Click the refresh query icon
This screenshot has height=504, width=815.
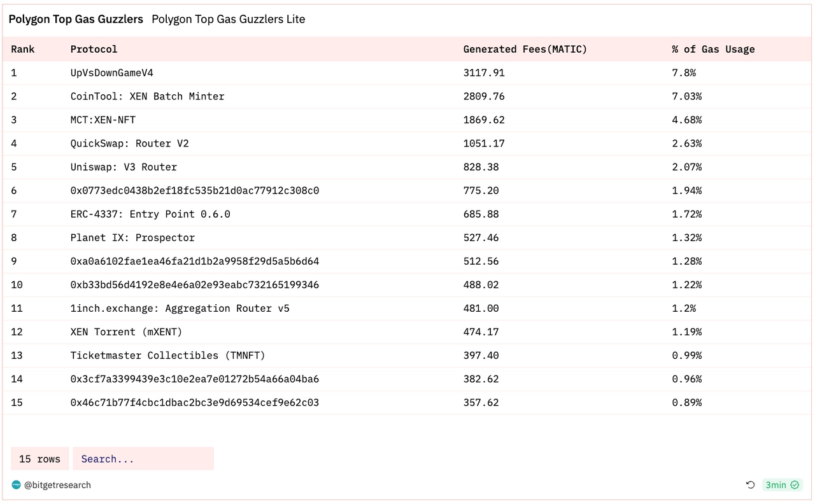pos(750,485)
